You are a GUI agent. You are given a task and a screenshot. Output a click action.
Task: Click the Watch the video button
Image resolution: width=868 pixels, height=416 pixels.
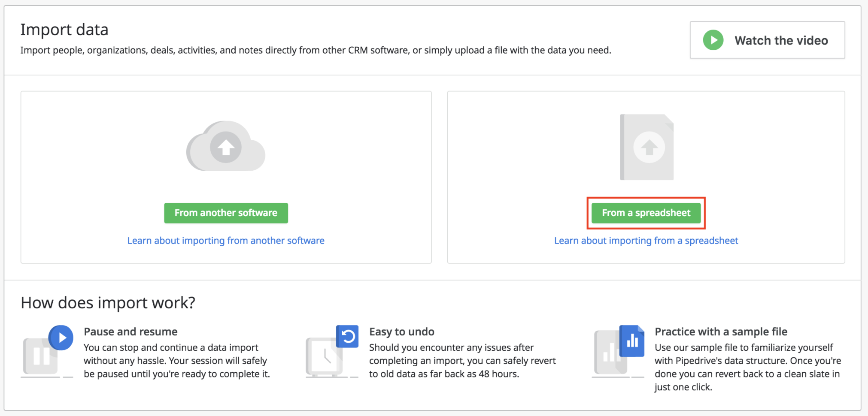click(x=767, y=40)
